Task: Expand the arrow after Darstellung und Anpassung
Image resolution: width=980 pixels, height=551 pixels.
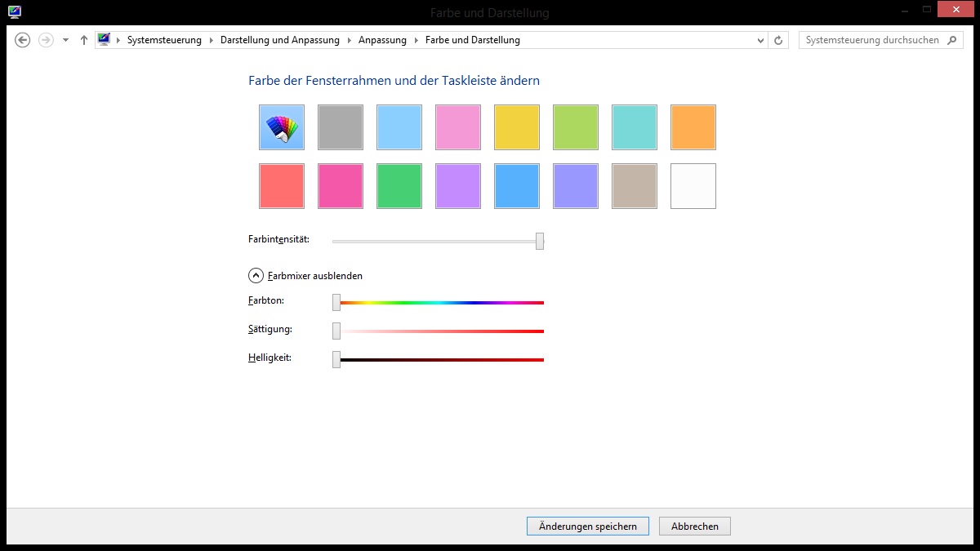Action: coord(349,40)
